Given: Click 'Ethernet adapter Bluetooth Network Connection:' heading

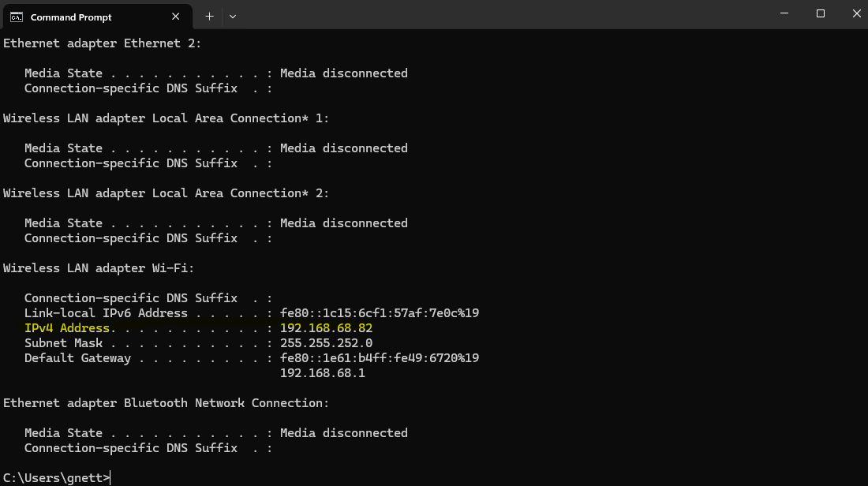Looking at the screenshot, I should point(166,403).
